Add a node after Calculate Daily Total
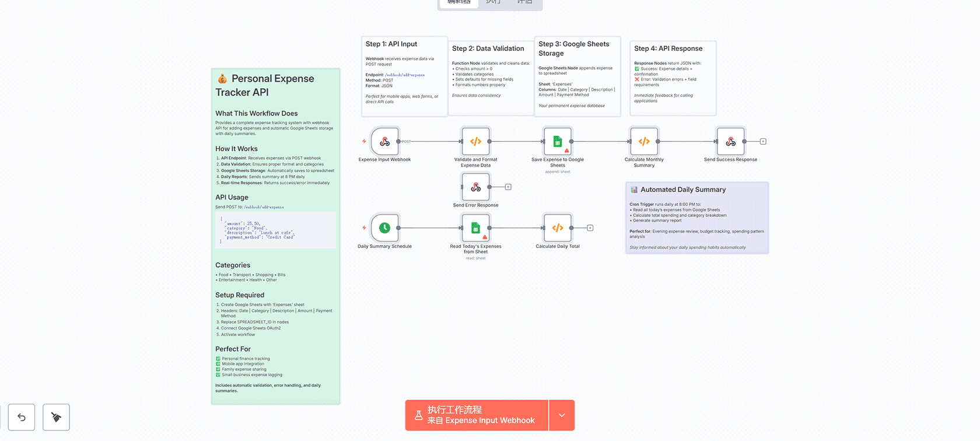 click(x=590, y=228)
